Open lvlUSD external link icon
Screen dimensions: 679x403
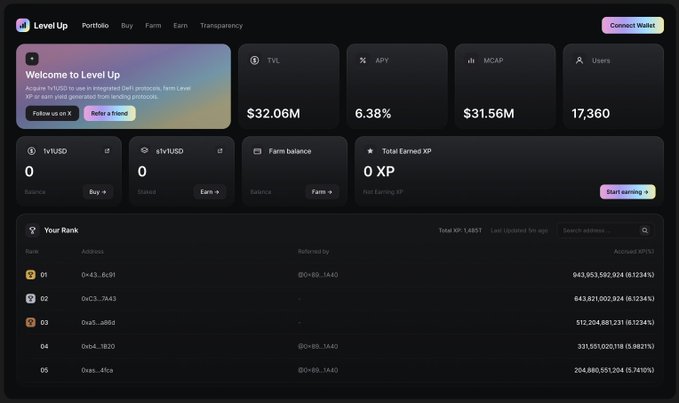(x=107, y=151)
